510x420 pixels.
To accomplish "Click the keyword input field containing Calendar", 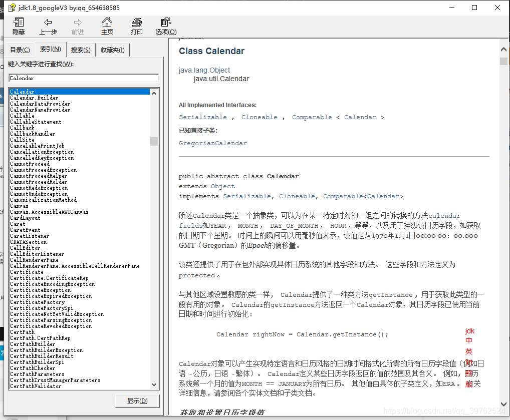I will 84,78.
